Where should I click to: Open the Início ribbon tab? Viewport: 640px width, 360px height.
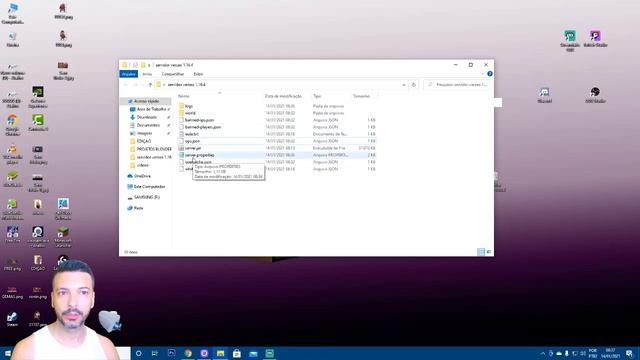click(147, 74)
